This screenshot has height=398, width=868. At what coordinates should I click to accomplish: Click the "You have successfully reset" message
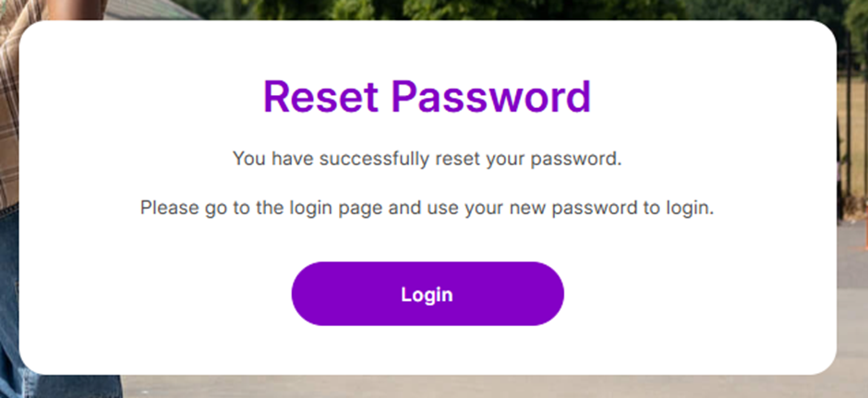click(427, 159)
